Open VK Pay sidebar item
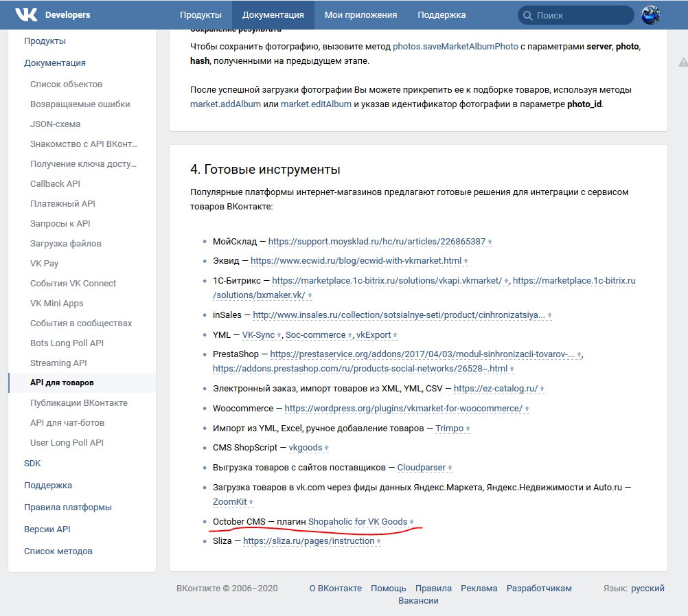The width and height of the screenshot is (688, 616). (45, 263)
